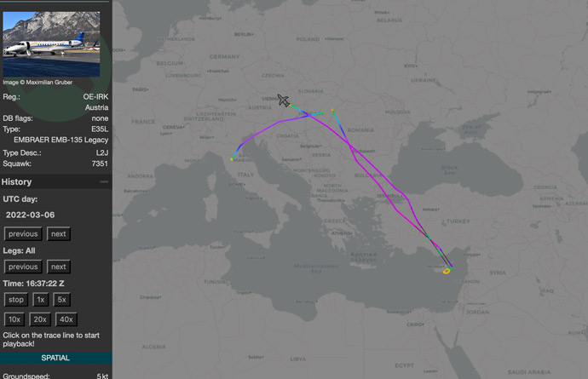The width and height of the screenshot is (588, 379).
Task: Click the SPATIAL section header
Action: 55,358
